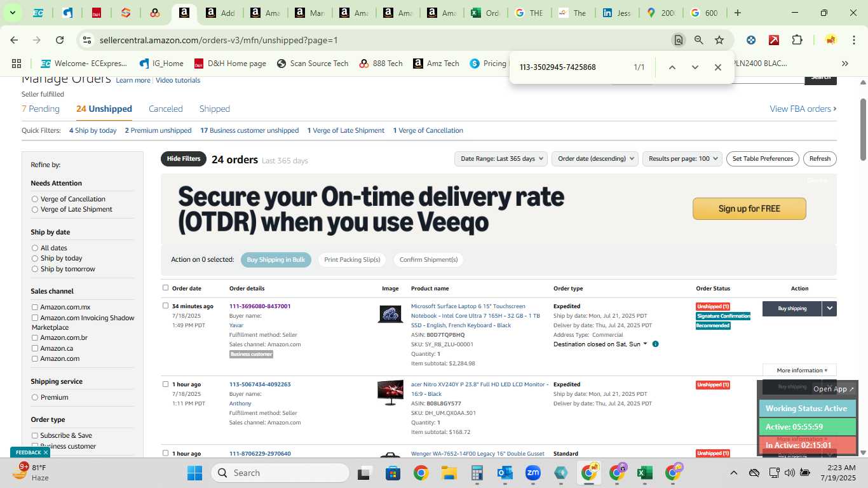Check Amazon.com.mx sales channel
The image size is (868, 488).
click(x=35, y=307)
